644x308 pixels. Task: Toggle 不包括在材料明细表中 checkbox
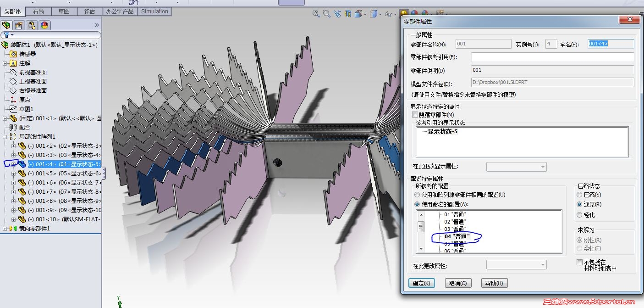coord(579,262)
